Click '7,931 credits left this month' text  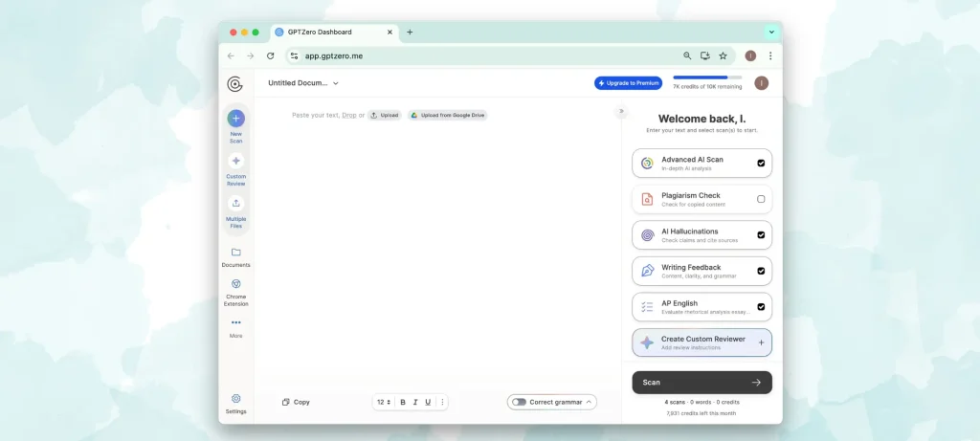coord(702,413)
